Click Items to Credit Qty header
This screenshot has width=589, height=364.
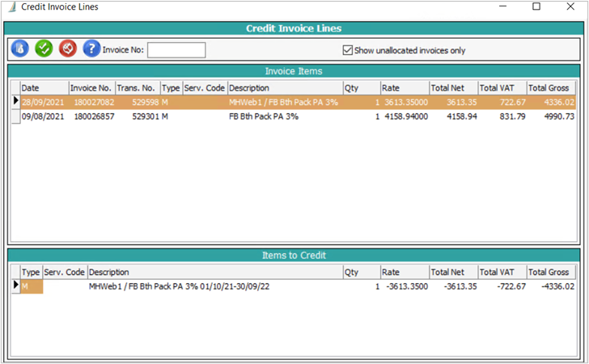pyautogui.click(x=362, y=272)
